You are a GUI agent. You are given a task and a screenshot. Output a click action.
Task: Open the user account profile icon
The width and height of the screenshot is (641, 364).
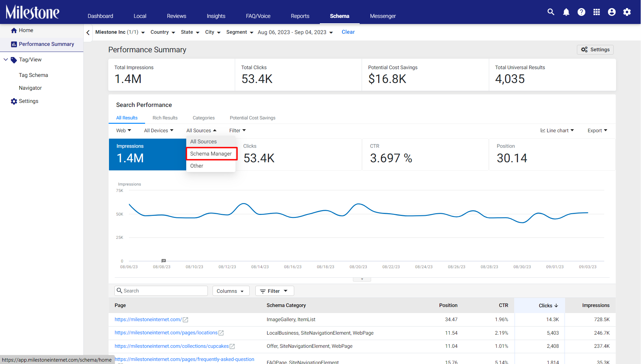pos(612,12)
